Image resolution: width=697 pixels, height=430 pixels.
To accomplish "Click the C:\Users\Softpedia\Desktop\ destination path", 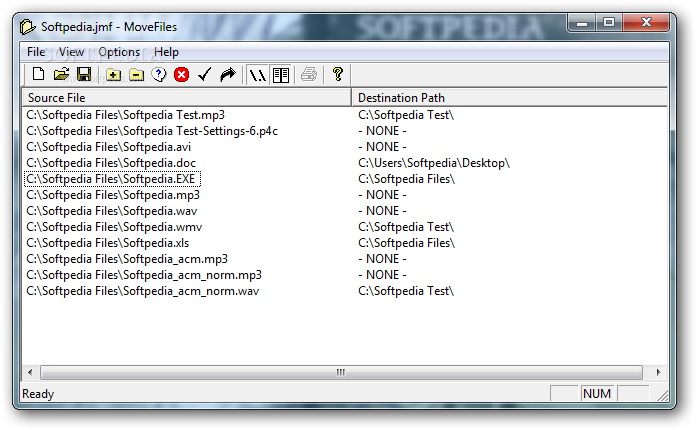I will (434, 163).
